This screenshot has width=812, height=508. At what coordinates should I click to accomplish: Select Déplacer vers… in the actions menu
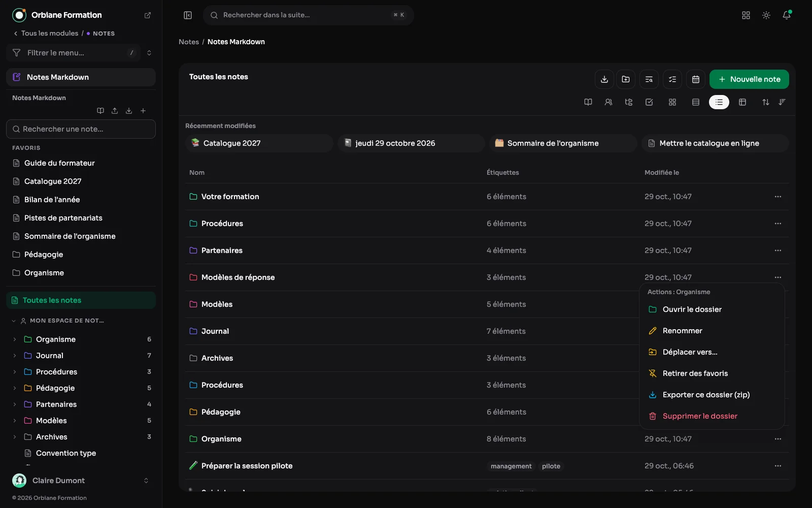tap(712, 352)
